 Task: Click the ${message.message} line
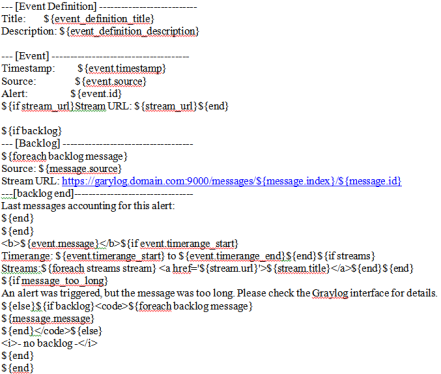(48, 318)
